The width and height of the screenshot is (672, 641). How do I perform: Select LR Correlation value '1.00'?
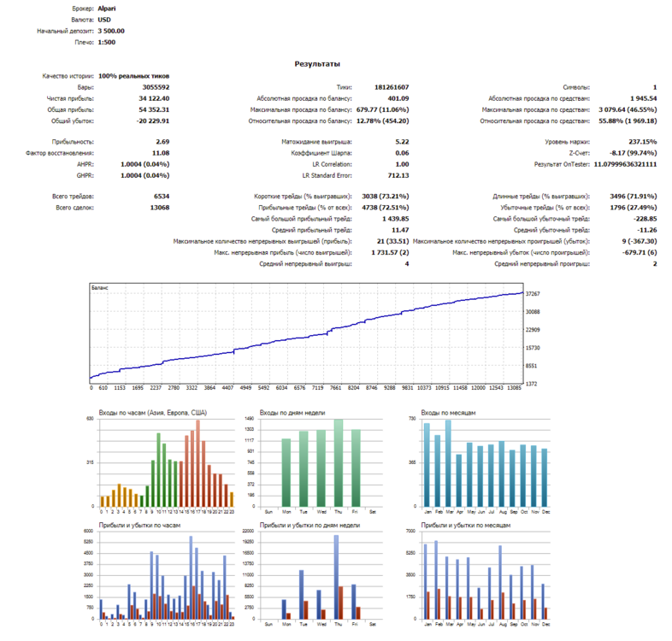402,164
